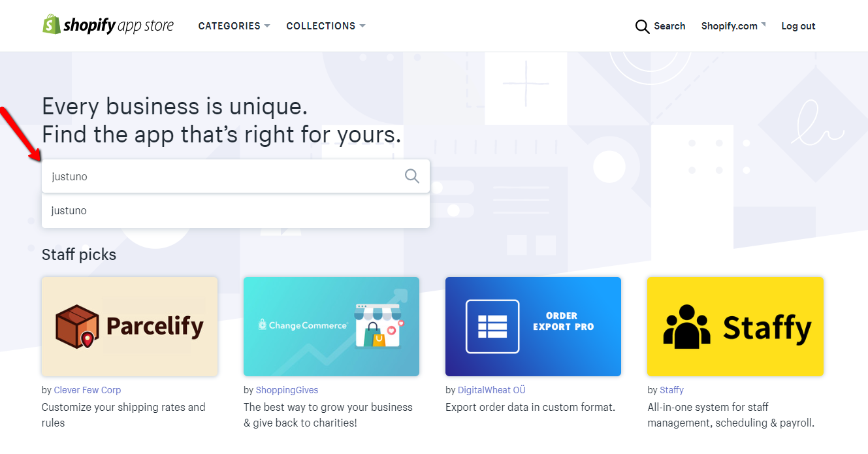Viewport: 868px width, 454px height.
Task: Click the green Shopify bag logo
Action: (x=50, y=24)
